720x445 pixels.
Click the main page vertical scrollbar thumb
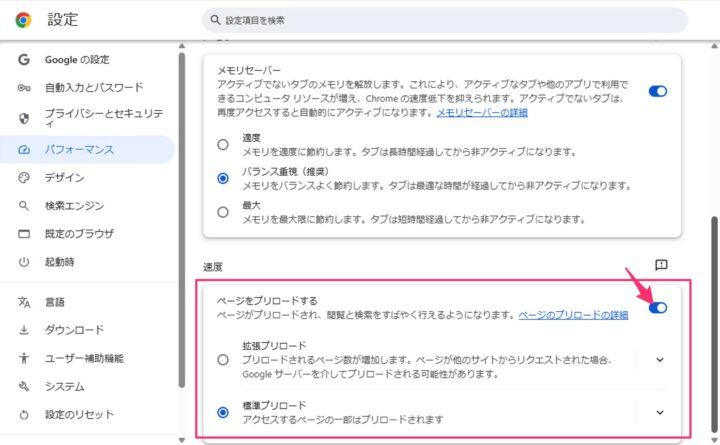click(714, 324)
